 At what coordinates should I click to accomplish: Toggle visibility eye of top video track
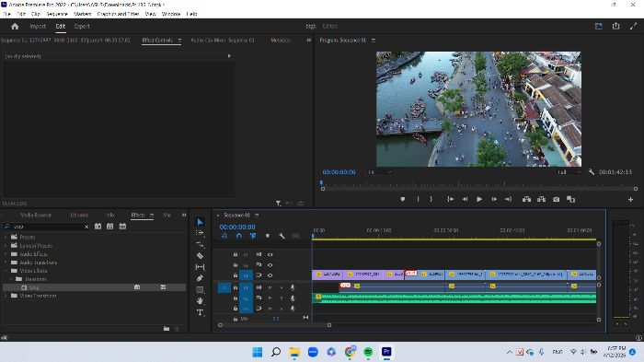point(270,254)
